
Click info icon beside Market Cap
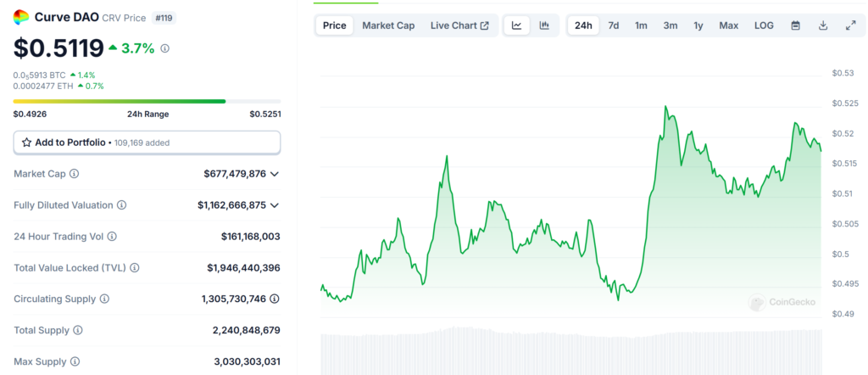tap(74, 174)
